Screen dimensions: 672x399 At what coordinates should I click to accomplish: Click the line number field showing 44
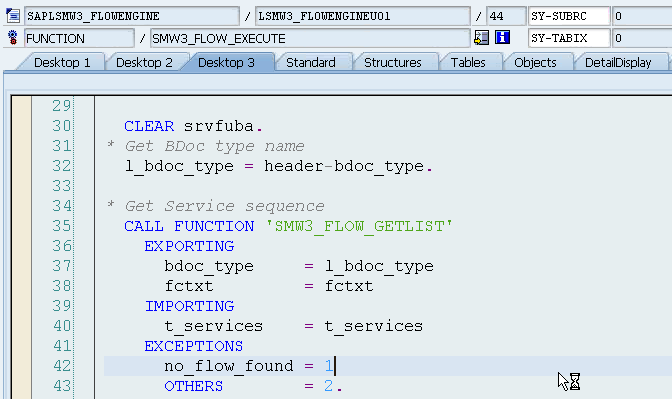(506, 16)
